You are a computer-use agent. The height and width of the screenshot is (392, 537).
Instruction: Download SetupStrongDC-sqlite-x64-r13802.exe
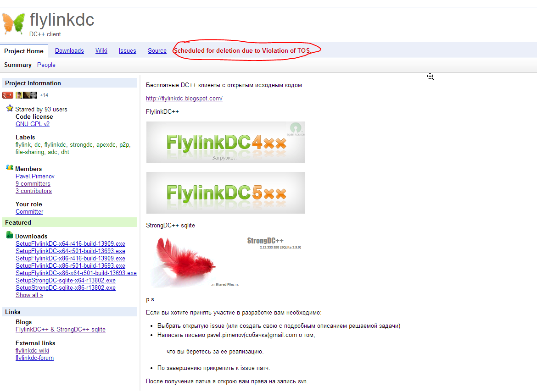[66, 281]
